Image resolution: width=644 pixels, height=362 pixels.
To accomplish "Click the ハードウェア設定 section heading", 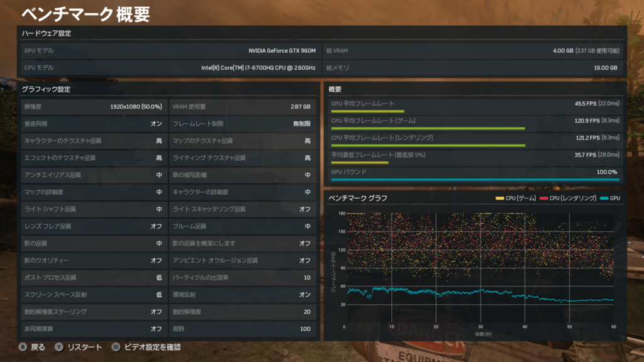I will [x=47, y=33].
